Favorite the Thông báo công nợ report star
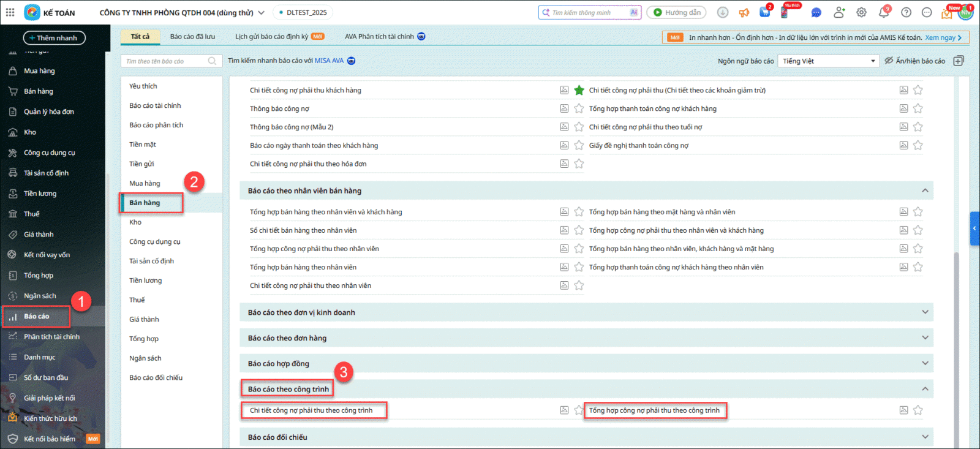 coord(579,108)
